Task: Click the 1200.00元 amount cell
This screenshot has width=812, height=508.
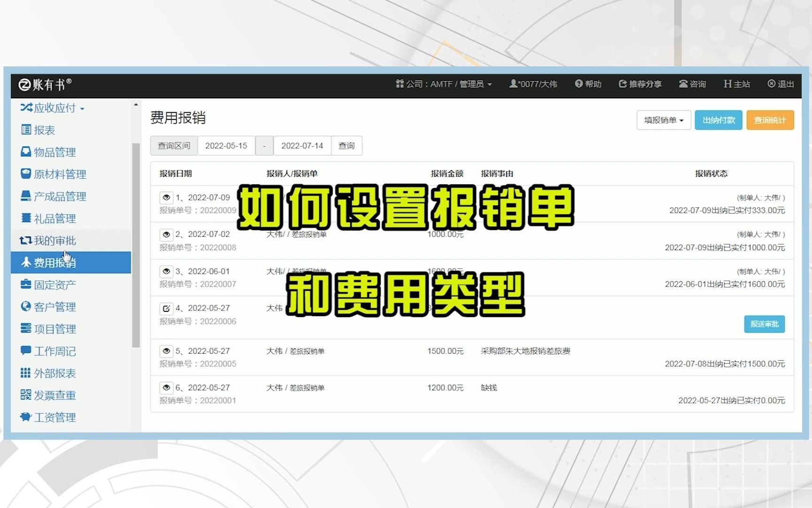Action: [x=445, y=388]
